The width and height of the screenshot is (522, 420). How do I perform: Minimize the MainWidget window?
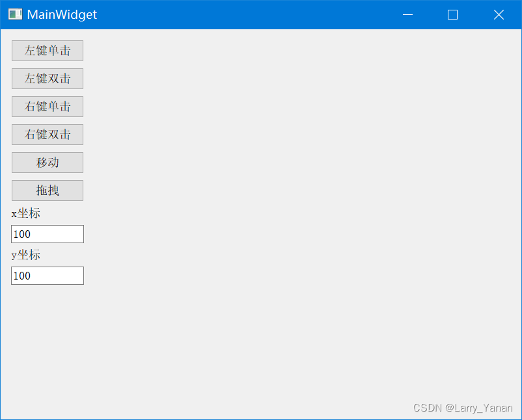pos(407,15)
